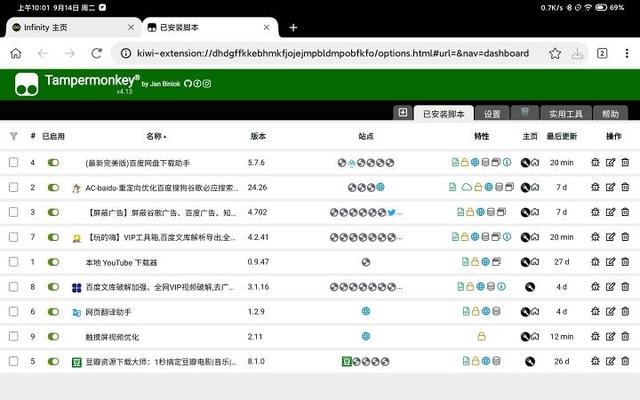
Task: Select checkbox for 豆瓣资源下载大师 script
Action: point(13,362)
